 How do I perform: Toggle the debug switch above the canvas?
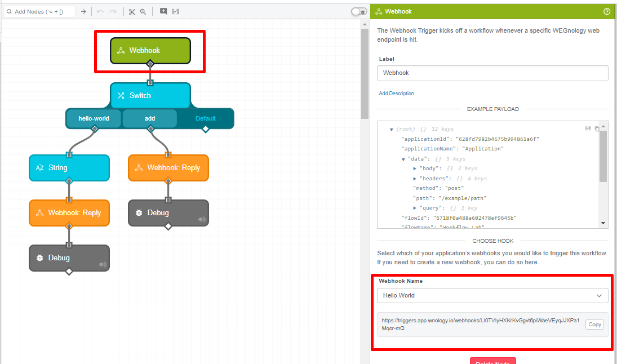pos(359,12)
